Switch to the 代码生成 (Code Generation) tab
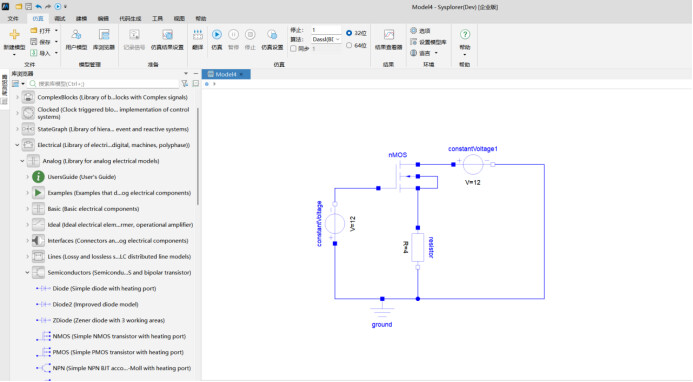This screenshot has width=693, height=382. click(130, 19)
